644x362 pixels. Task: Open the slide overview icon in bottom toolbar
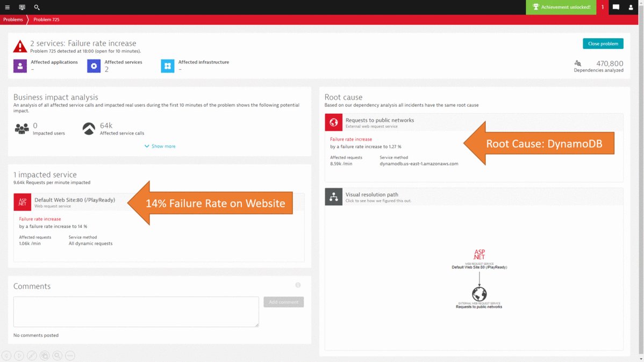pos(45,356)
